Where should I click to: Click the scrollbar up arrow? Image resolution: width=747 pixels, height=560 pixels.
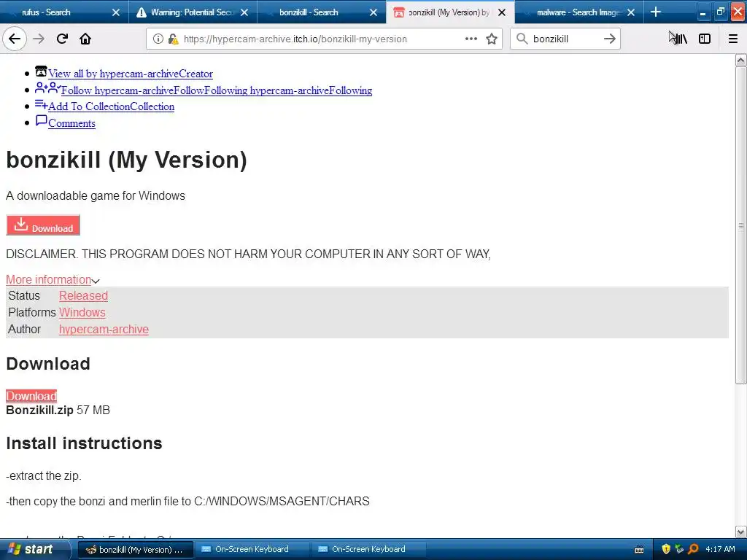tap(740, 60)
